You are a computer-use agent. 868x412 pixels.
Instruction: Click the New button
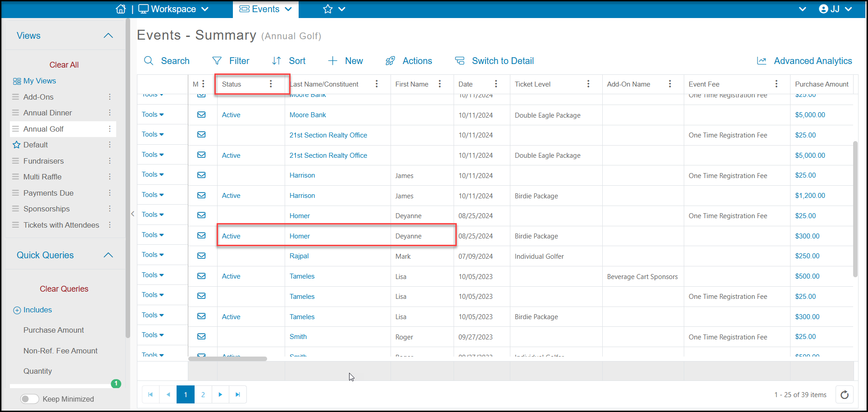coord(345,61)
